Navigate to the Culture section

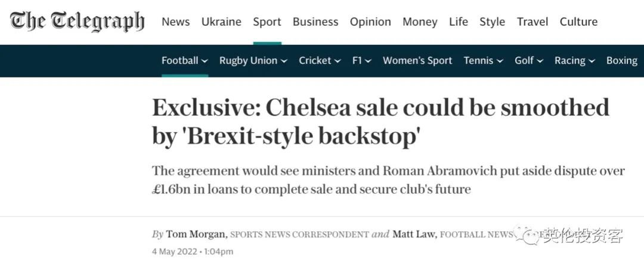pyautogui.click(x=578, y=22)
